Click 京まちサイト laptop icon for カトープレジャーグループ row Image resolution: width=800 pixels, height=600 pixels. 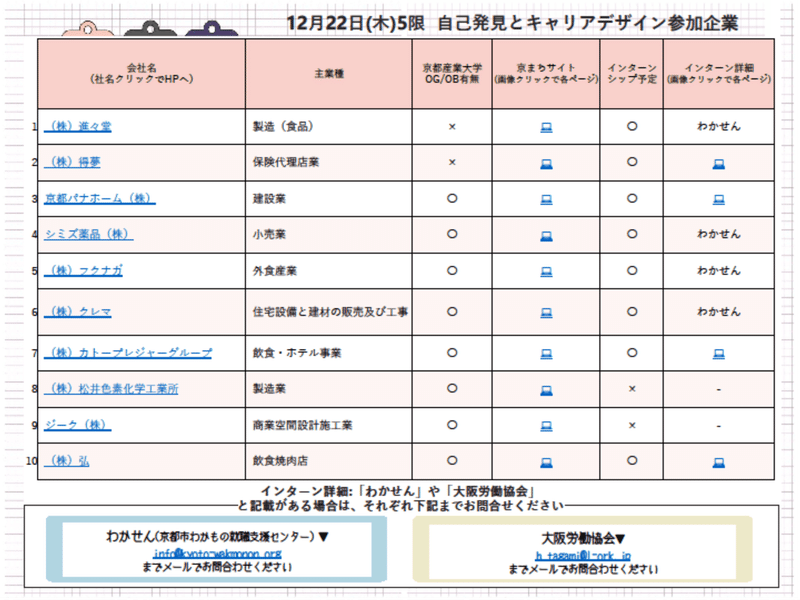coord(546,354)
